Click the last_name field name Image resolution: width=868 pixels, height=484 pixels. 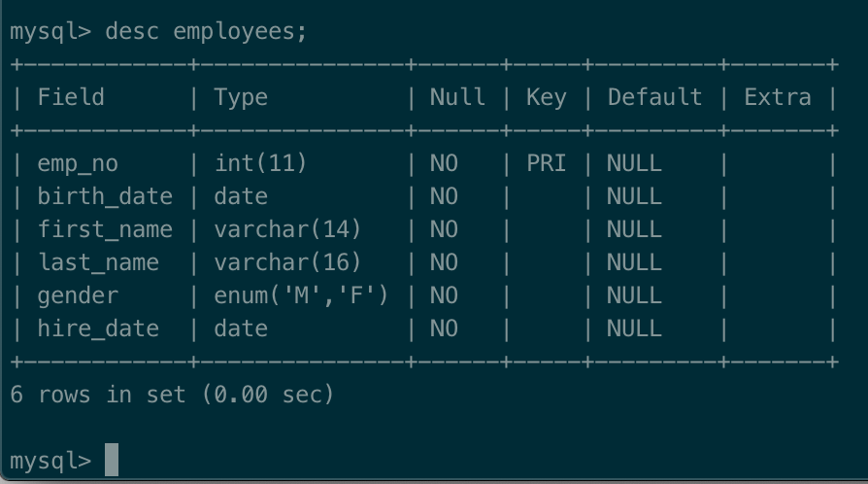tap(98, 262)
